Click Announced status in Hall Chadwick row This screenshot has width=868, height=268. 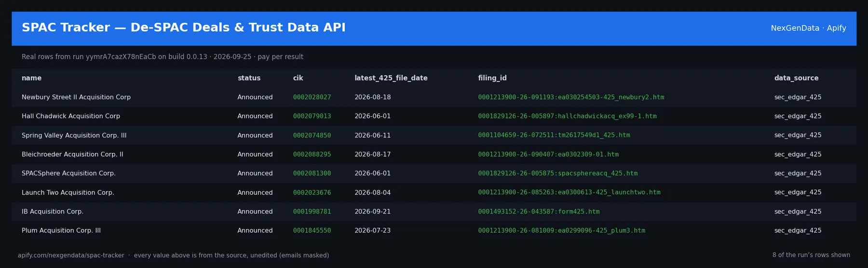[x=255, y=116]
